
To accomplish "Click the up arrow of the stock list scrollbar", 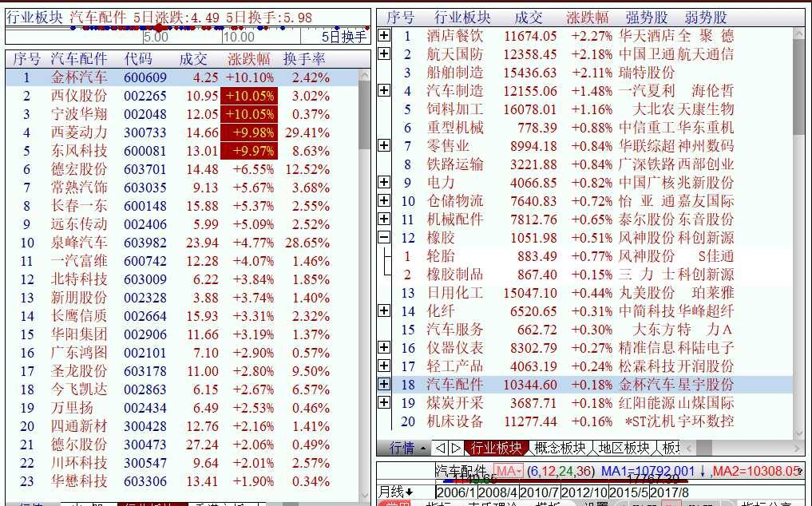I will pos(365,76).
